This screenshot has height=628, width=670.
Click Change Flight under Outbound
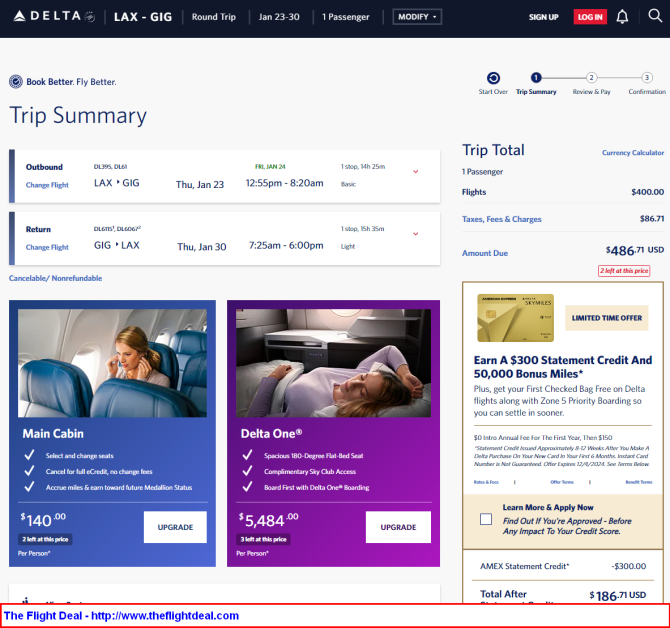coord(47,185)
